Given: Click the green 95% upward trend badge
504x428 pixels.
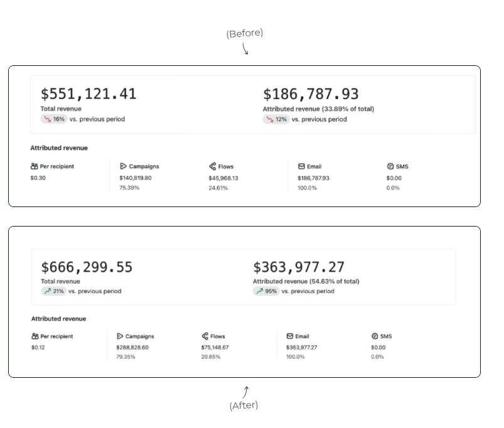Looking at the screenshot, I should (x=266, y=291).
